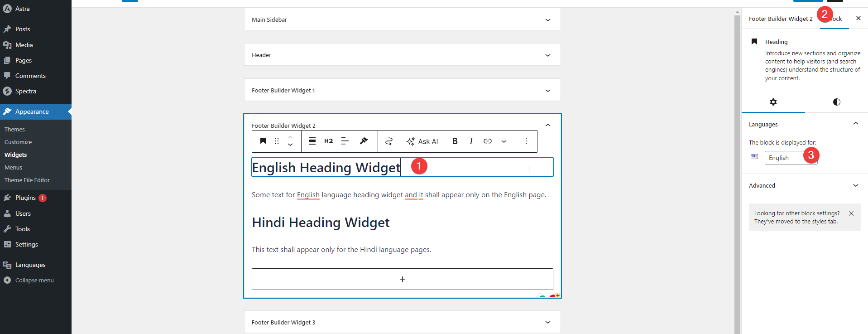Collapse Footer Builder Widget 2 area

click(x=548, y=125)
